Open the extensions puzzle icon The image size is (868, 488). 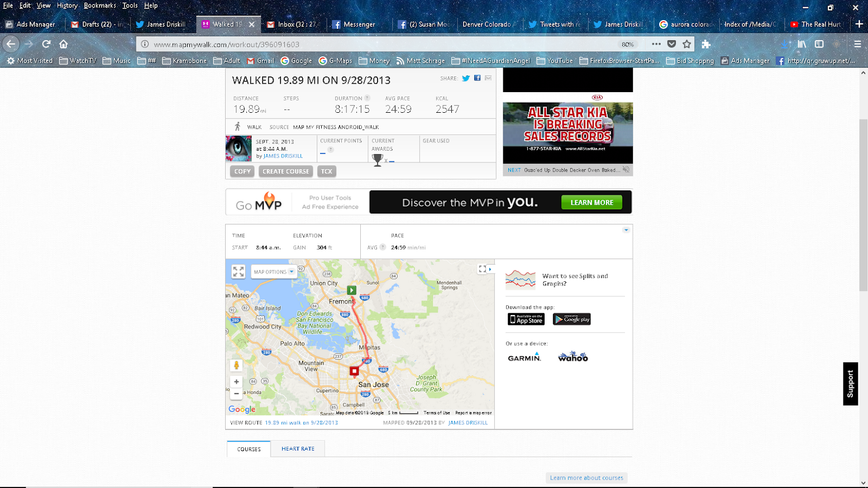click(706, 44)
